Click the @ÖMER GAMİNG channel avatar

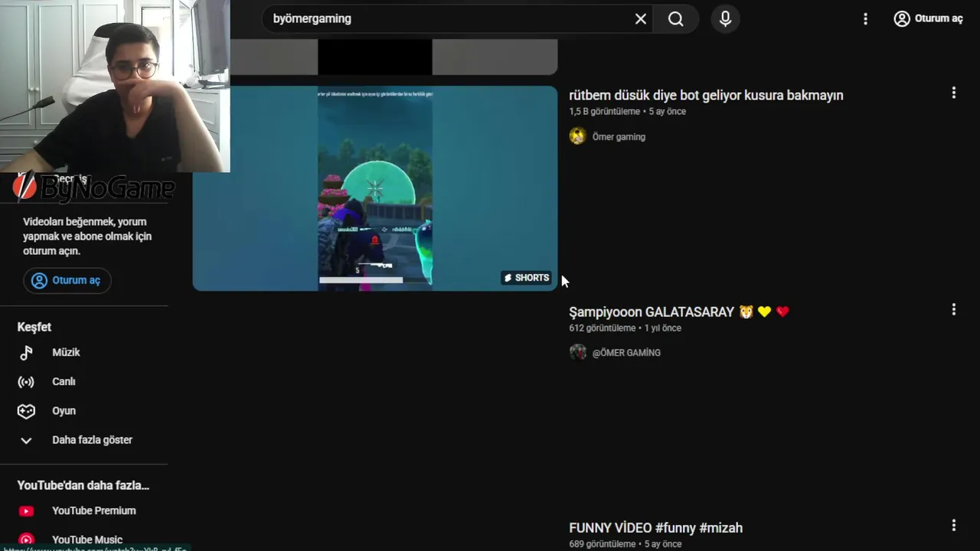coord(577,352)
